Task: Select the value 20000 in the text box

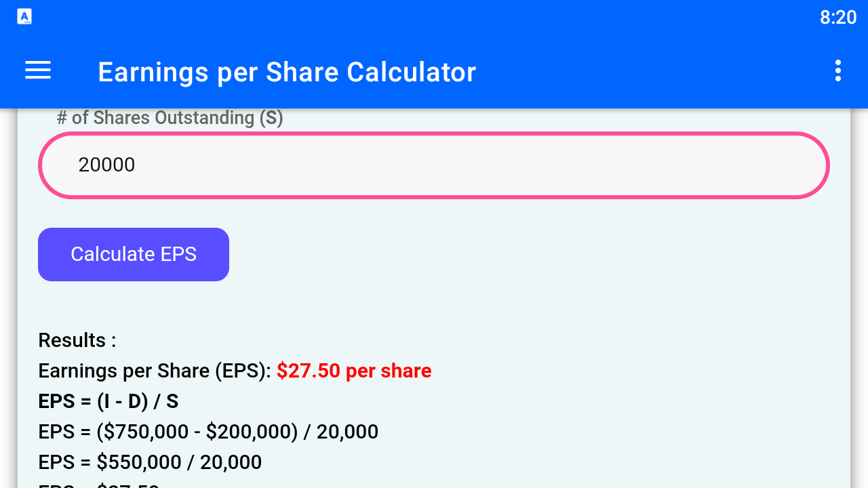Action: tap(106, 165)
